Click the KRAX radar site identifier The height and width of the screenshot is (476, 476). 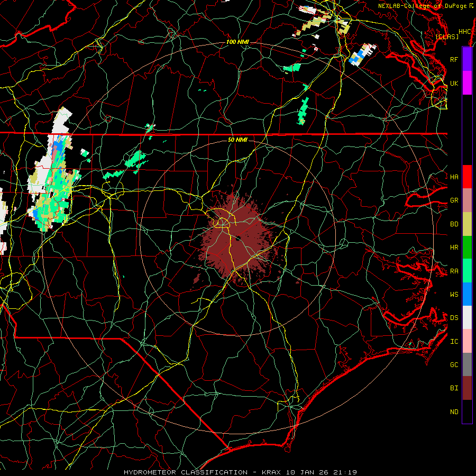271,472
